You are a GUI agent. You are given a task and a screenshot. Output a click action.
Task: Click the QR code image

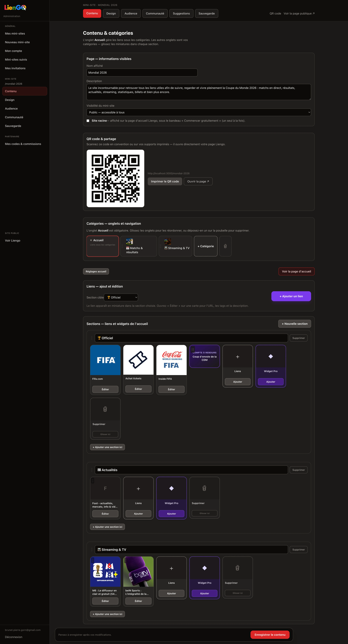[x=115, y=178]
